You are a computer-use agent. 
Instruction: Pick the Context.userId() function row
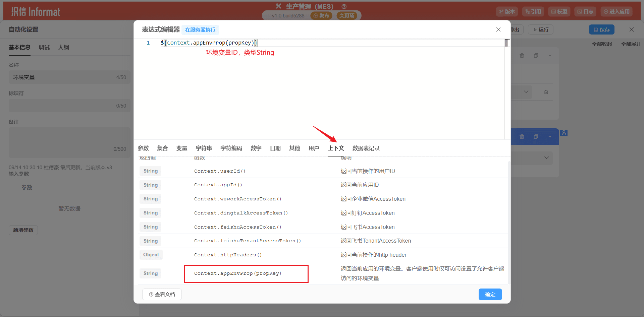[220, 171]
